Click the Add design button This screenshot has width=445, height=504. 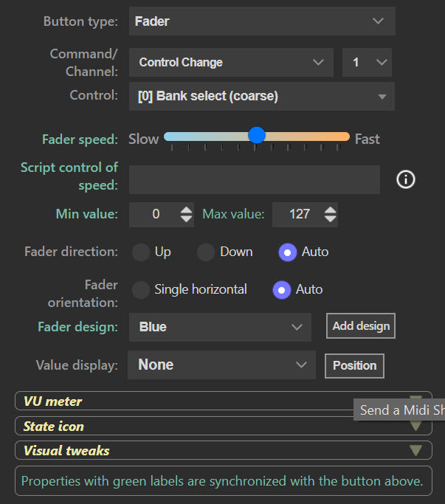361,326
